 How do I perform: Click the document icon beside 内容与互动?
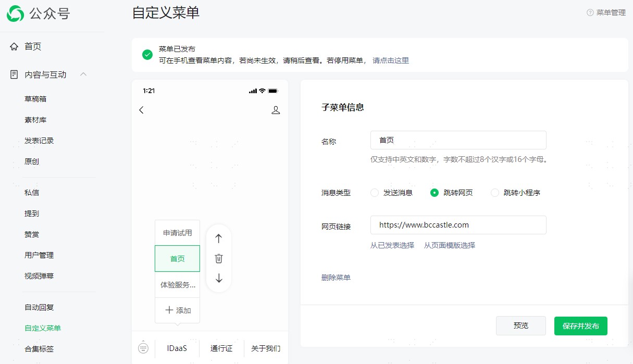pyautogui.click(x=14, y=74)
